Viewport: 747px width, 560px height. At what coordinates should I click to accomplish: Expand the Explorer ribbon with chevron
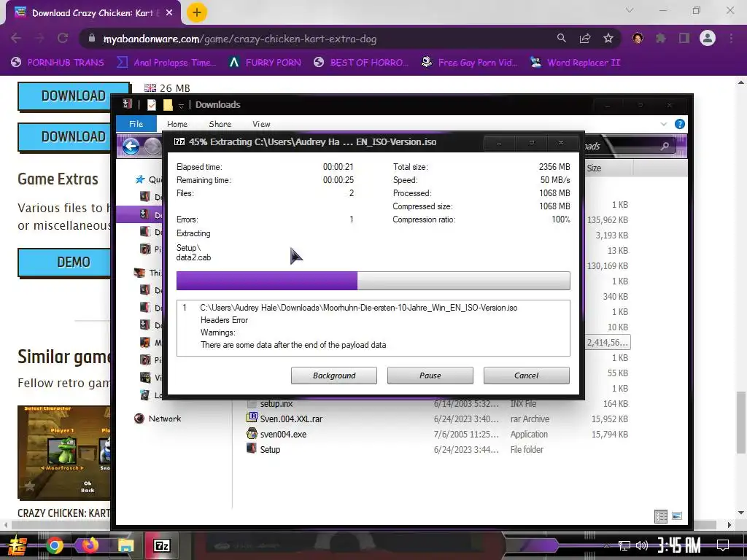[663, 124]
